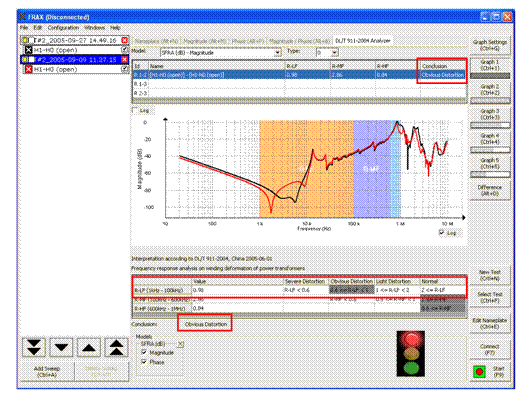Click the R-LF (1kHz - 100kHz) row label
Screen dimensions: 529x397
coord(162,290)
